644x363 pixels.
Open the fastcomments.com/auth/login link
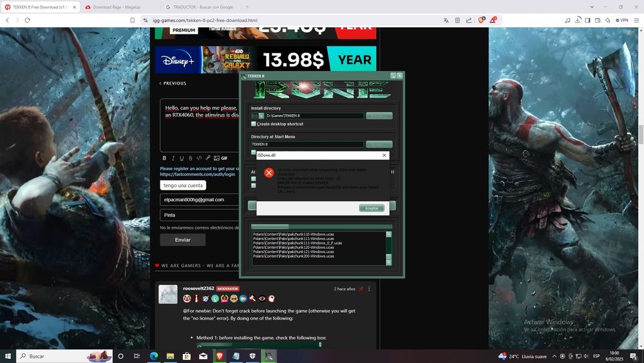pyautogui.click(x=197, y=174)
